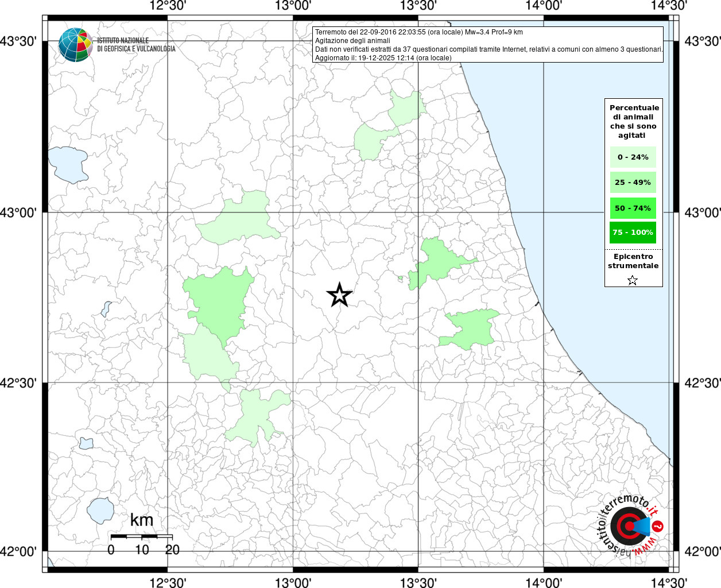Click the epicenter star on the map
Image resolution: width=721 pixels, height=588 pixels.
point(339,295)
